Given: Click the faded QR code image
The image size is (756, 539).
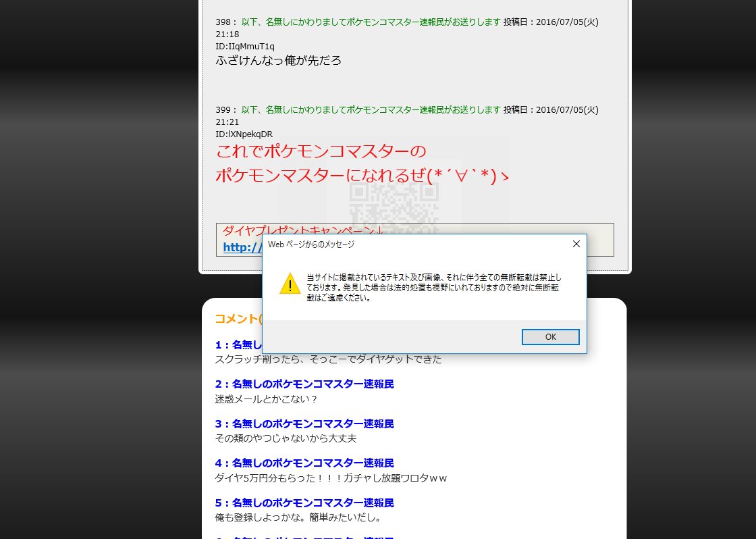Looking at the screenshot, I should click(394, 207).
